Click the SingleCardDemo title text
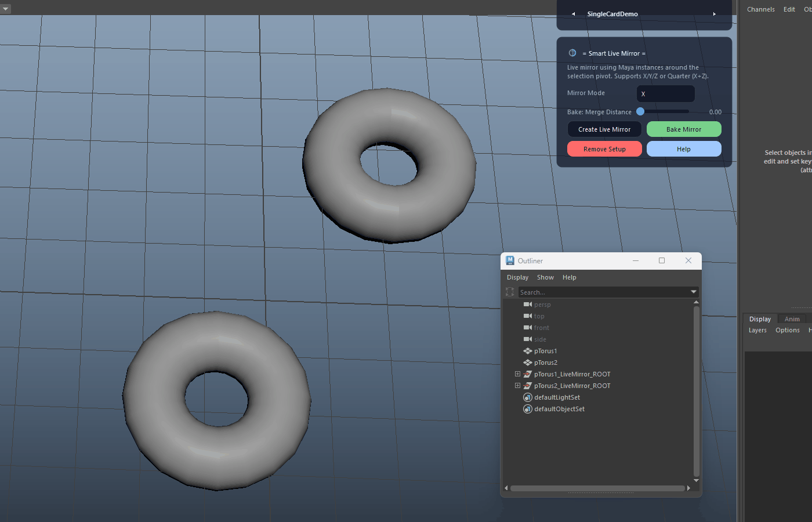812x522 pixels. click(612, 14)
